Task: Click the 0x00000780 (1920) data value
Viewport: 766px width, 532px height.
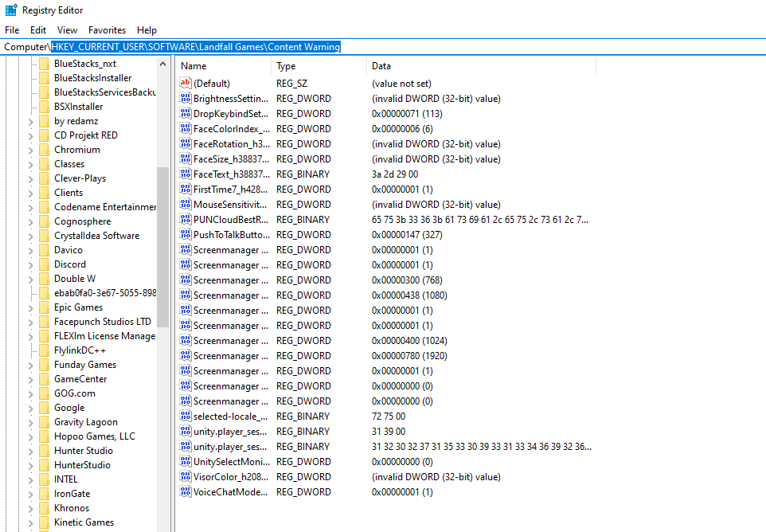Action: (x=409, y=356)
